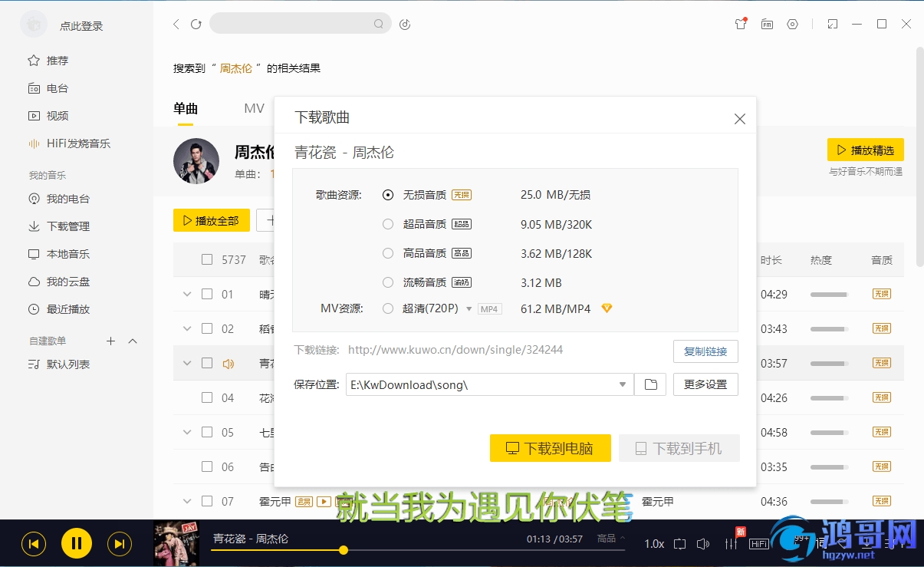Select 流畅音质 radio option
This screenshot has height=567, width=924.
pos(388,282)
